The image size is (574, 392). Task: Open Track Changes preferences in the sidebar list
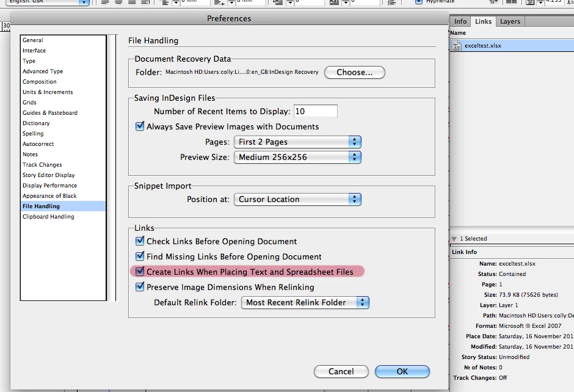[x=63, y=165]
